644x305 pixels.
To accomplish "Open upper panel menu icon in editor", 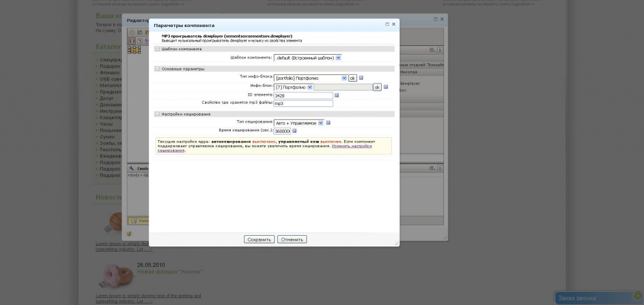I will (x=432, y=50).
